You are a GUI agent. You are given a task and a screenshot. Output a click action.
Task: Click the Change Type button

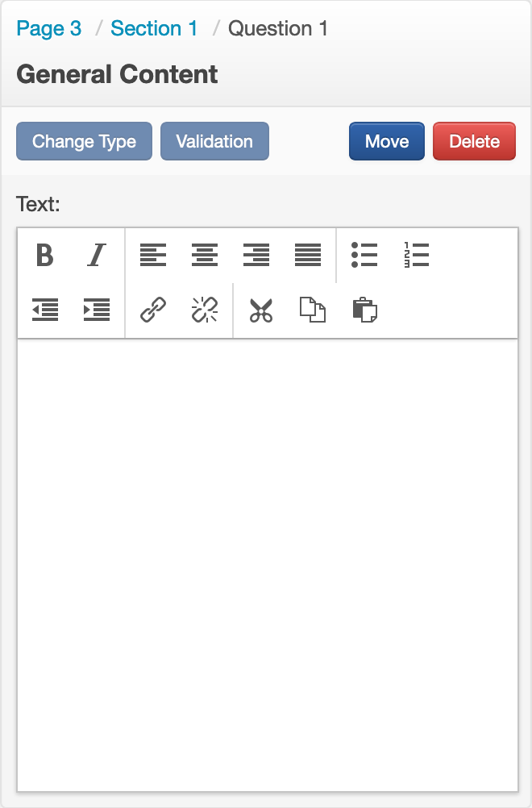pos(84,142)
